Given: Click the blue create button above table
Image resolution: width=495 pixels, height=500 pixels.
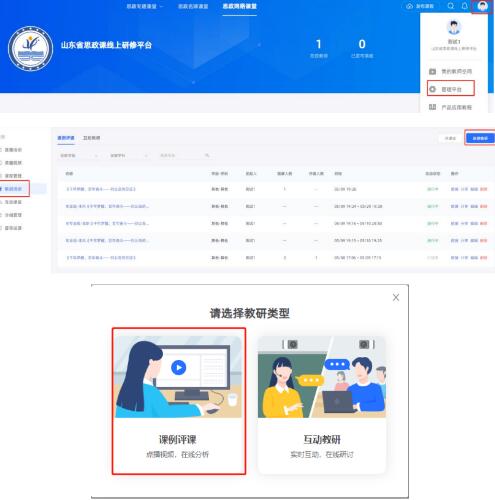Looking at the screenshot, I should click(480, 138).
